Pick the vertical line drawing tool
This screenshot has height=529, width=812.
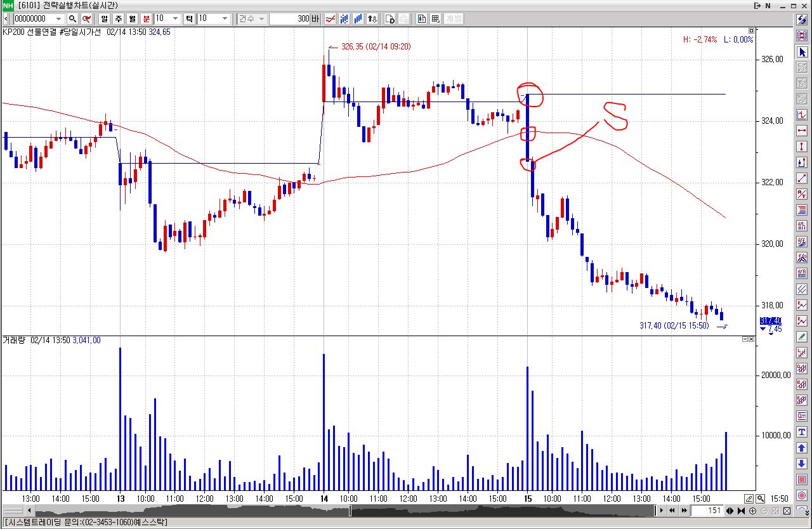[802, 146]
